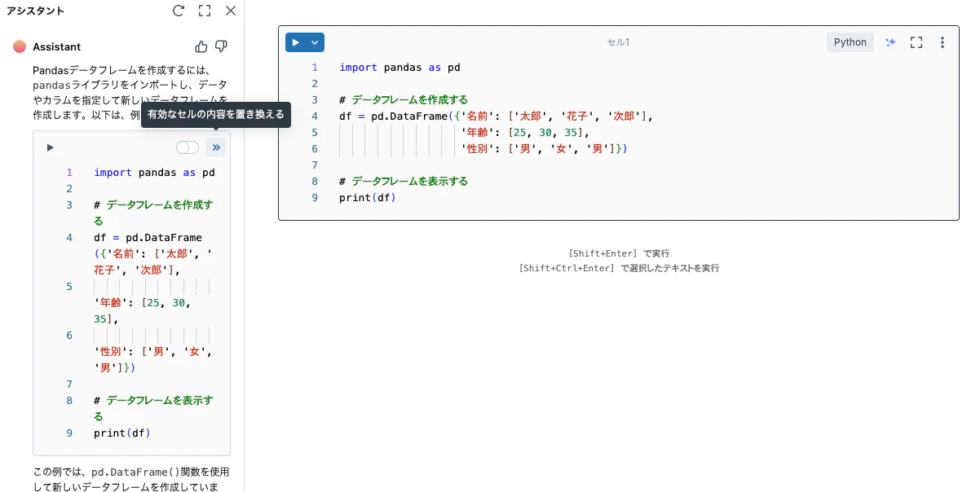Click print(df) in the Assistant snippet

(122, 433)
